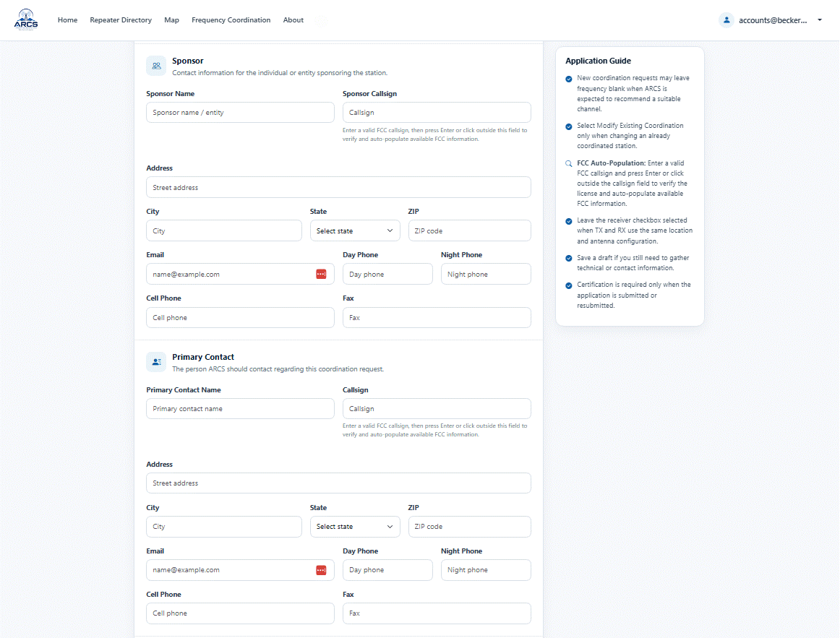This screenshot has height=638, width=840.
Task: Click the Primary Contact section card icon
Action: [156, 362]
